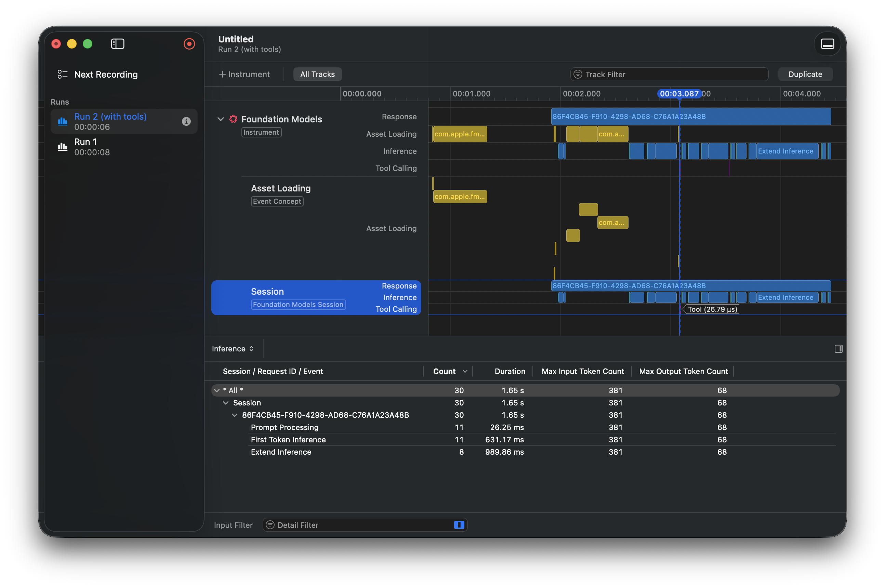Screen dimensions: 885x588
Task: Click the red Record button
Action: [x=189, y=44]
